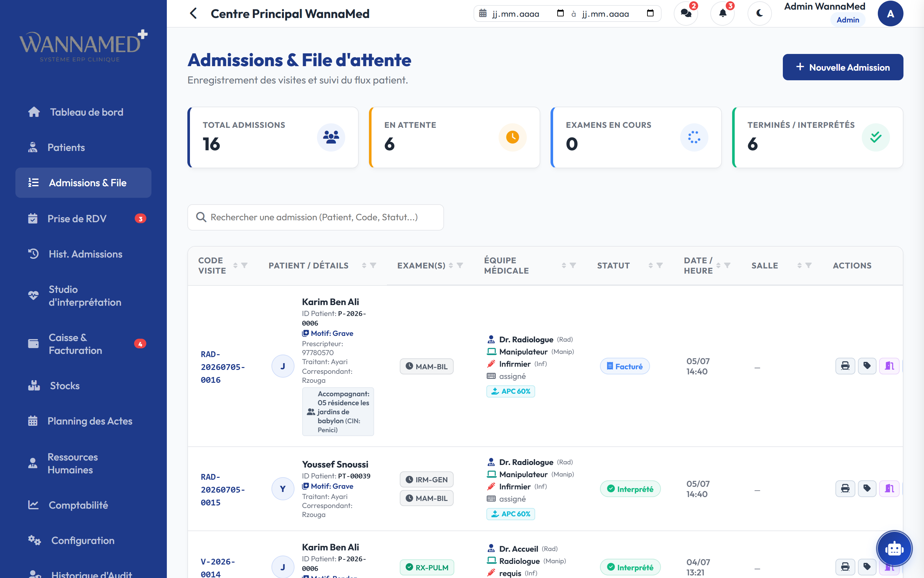Click the IRM-GEN exam badge
Viewport: 924px width, 578px height.
pyautogui.click(x=426, y=479)
